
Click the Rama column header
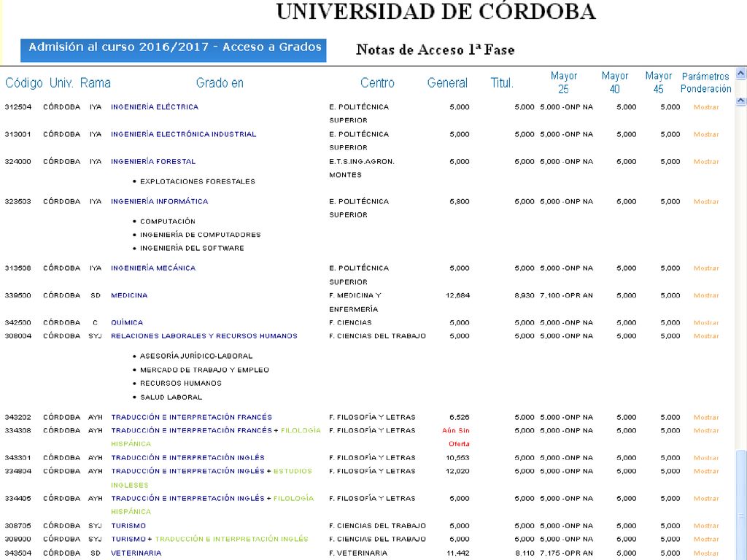pyautogui.click(x=96, y=83)
